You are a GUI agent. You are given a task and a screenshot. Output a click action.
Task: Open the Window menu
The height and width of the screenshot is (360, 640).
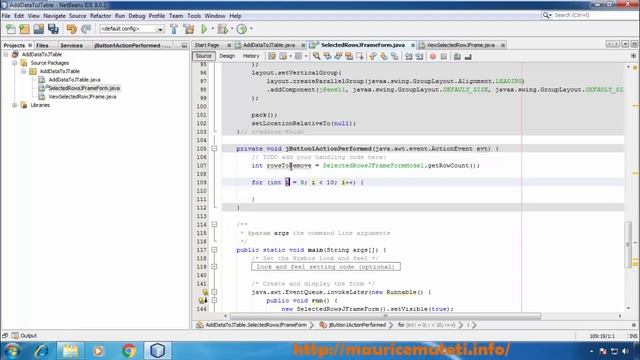[215, 16]
